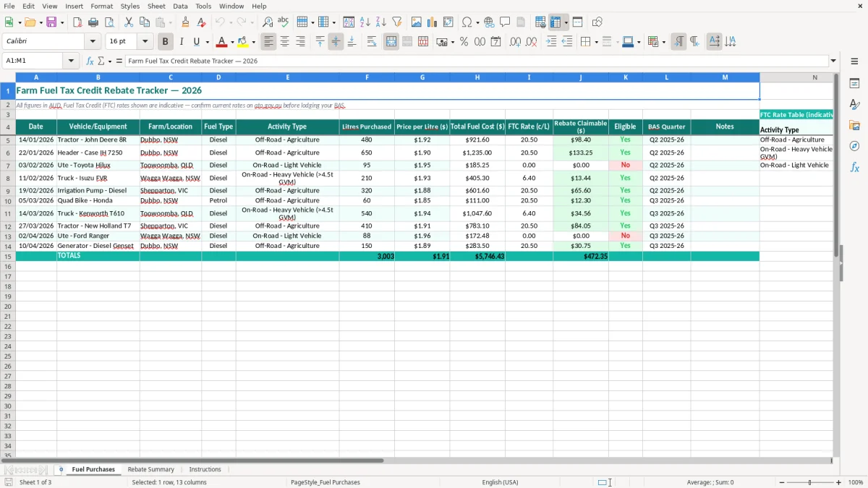Open sidebar Gallery icon
Image resolution: width=868 pixels, height=488 pixels.
(854, 125)
